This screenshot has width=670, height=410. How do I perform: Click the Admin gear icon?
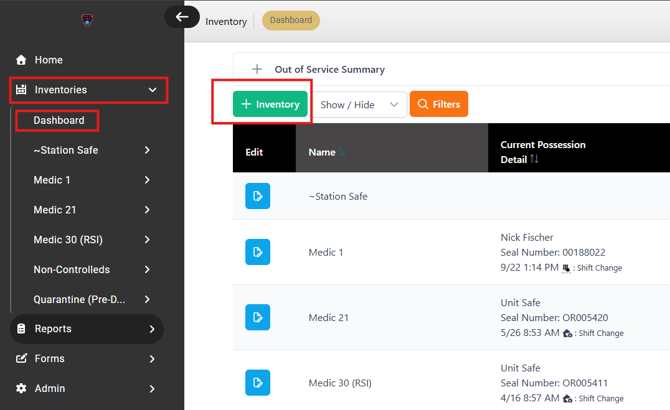click(21, 388)
